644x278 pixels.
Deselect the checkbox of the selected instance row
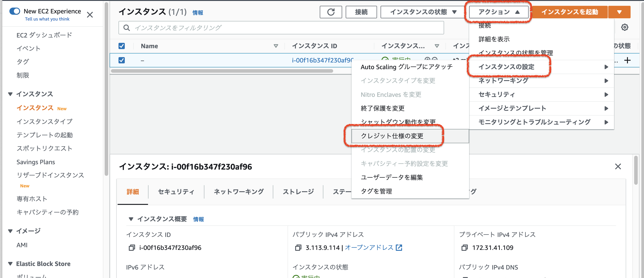point(122,60)
